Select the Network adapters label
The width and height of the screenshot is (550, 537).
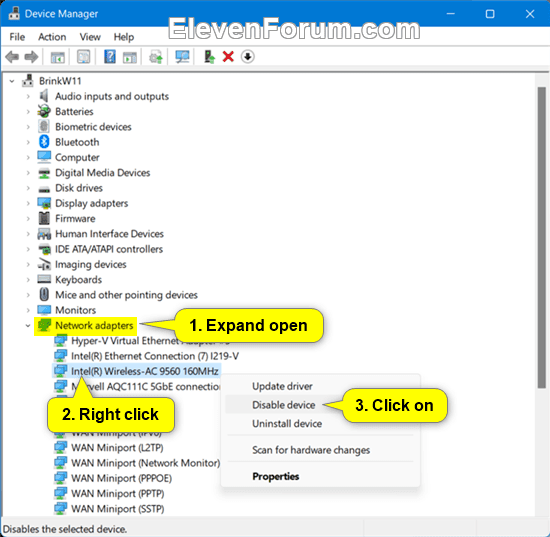[94, 325]
